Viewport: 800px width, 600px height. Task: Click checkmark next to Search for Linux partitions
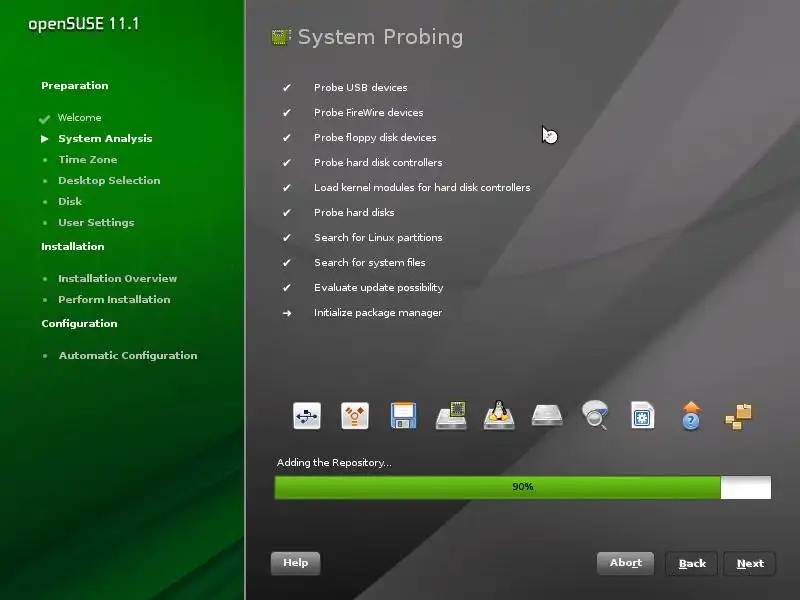pos(287,238)
